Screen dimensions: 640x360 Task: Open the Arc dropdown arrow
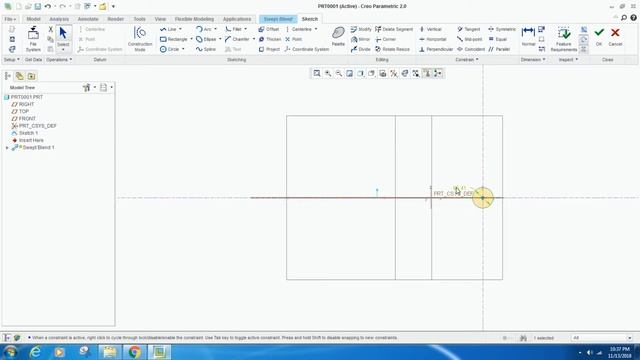point(216,29)
